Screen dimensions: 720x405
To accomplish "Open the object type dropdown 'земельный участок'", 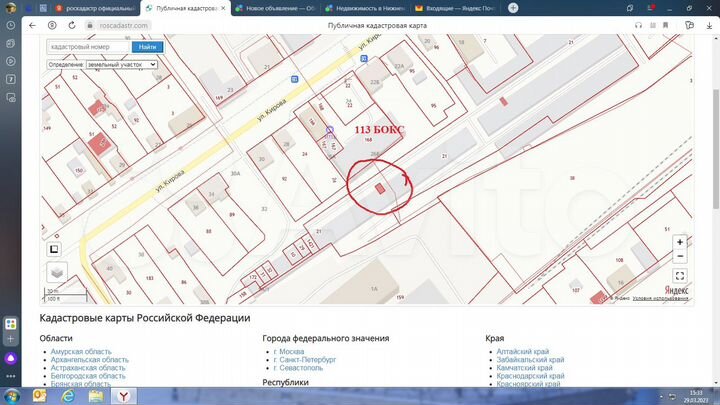I will [x=122, y=65].
